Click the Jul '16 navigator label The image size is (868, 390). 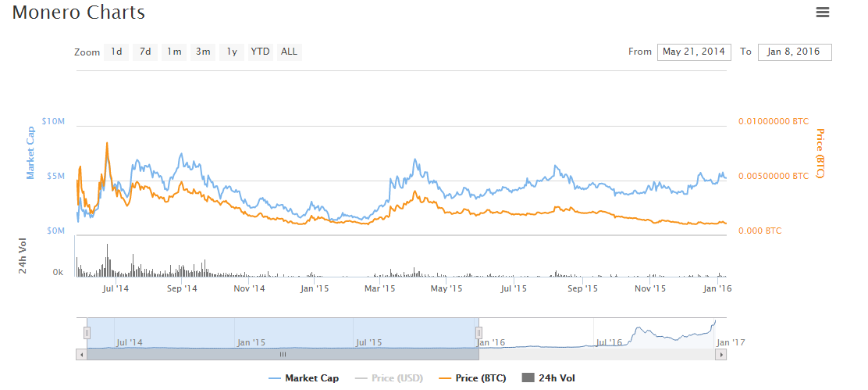pyautogui.click(x=608, y=342)
